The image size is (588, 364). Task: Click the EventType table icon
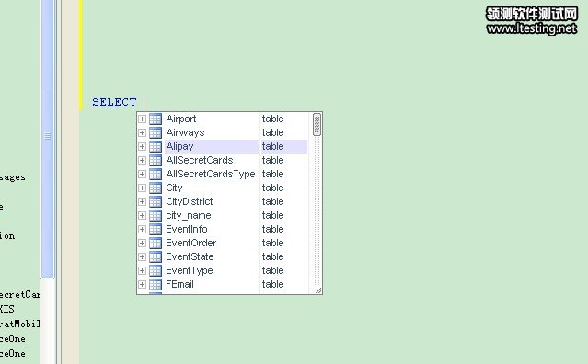click(156, 271)
